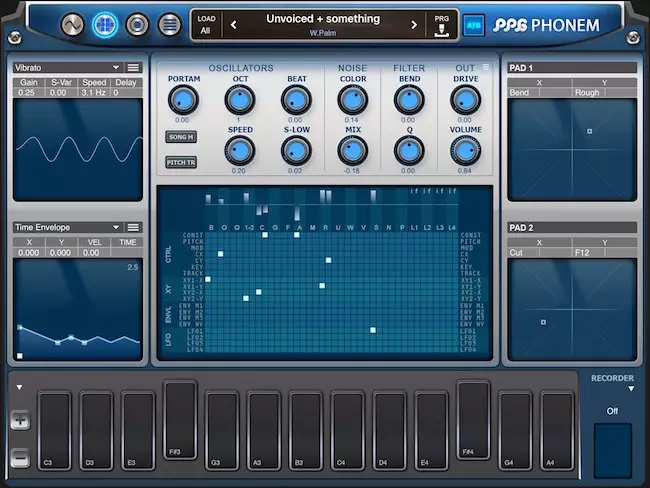Select the grid matrix page icon
The height and width of the screenshot is (488, 650).
coord(104,25)
